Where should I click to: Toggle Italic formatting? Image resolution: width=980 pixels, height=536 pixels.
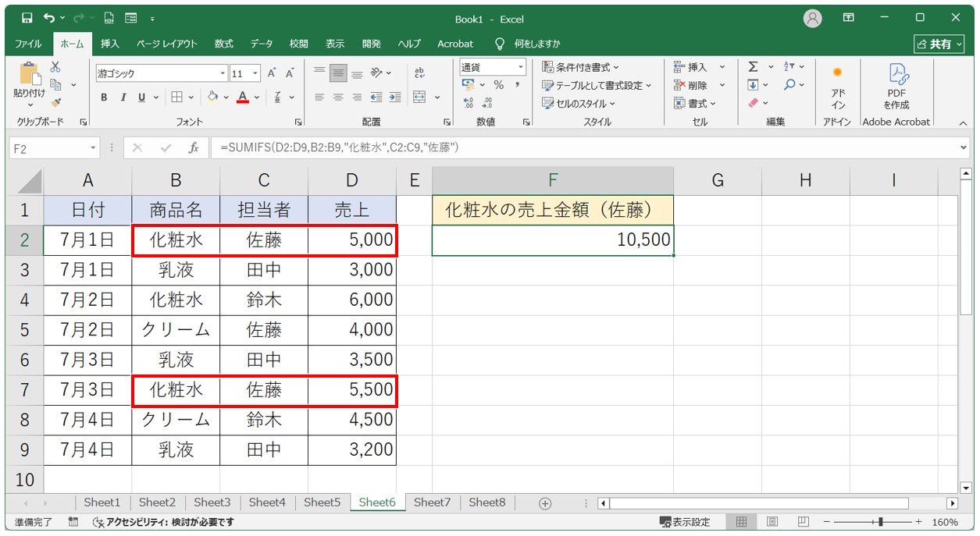tap(123, 98)
